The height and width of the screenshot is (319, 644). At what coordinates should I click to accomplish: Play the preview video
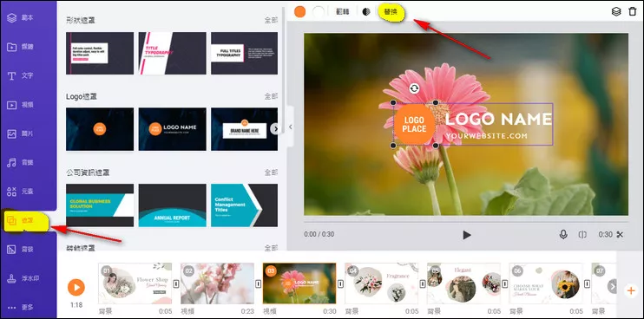click(x=467, y=235)
